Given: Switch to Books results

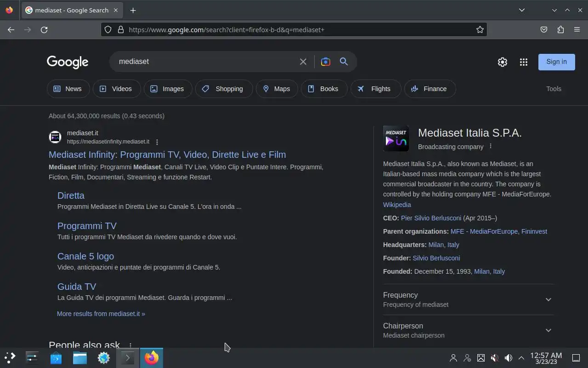Looking at the screenshot, I should 324,89.
